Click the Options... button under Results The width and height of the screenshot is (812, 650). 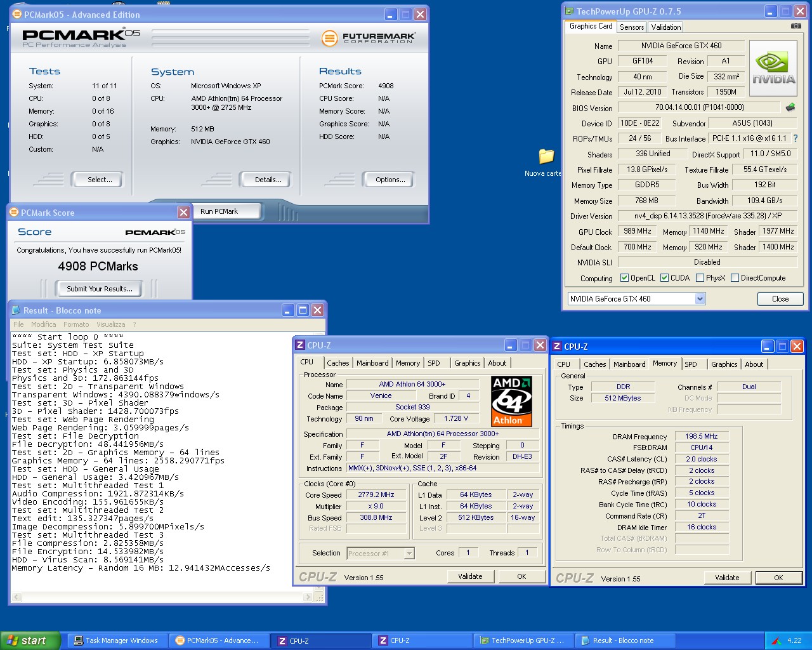[388, 180]
